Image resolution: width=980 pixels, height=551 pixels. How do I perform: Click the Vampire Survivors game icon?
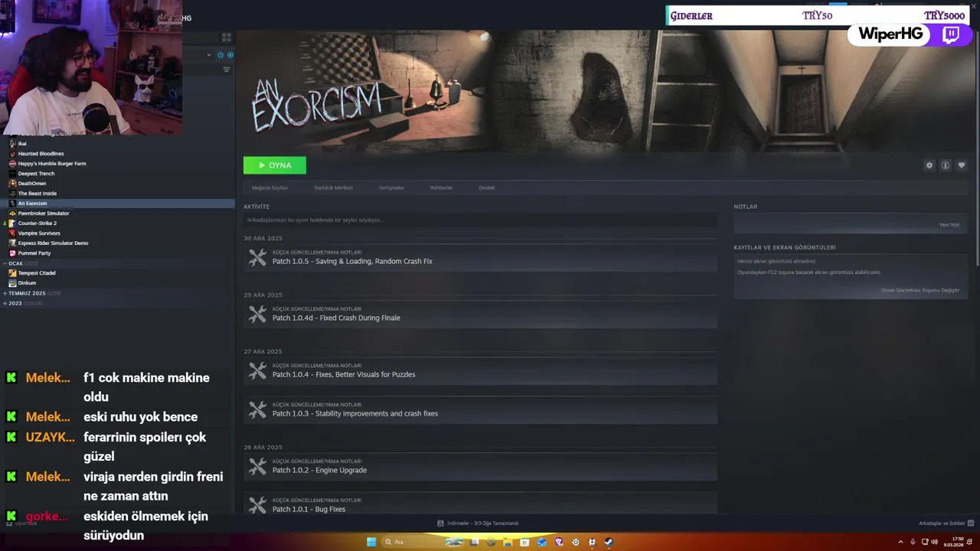point(12,233)
